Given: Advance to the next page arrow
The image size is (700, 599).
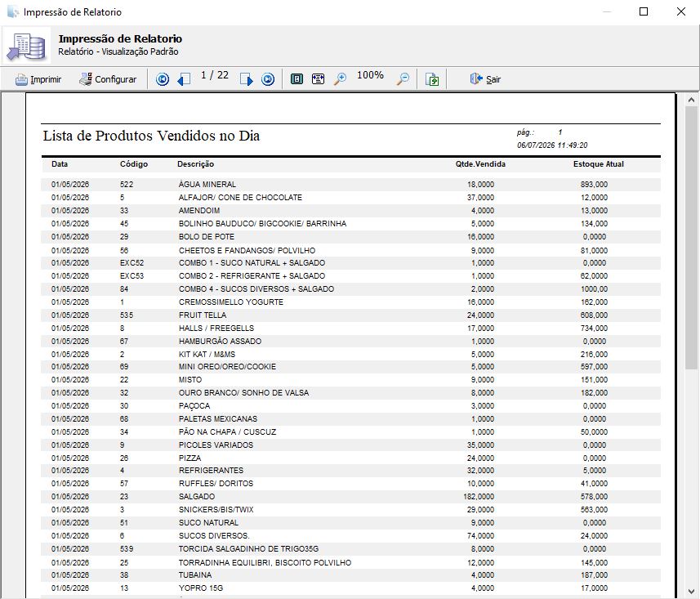Looking at the screenshot, I should pyautogui.click(x=246, y=79).
